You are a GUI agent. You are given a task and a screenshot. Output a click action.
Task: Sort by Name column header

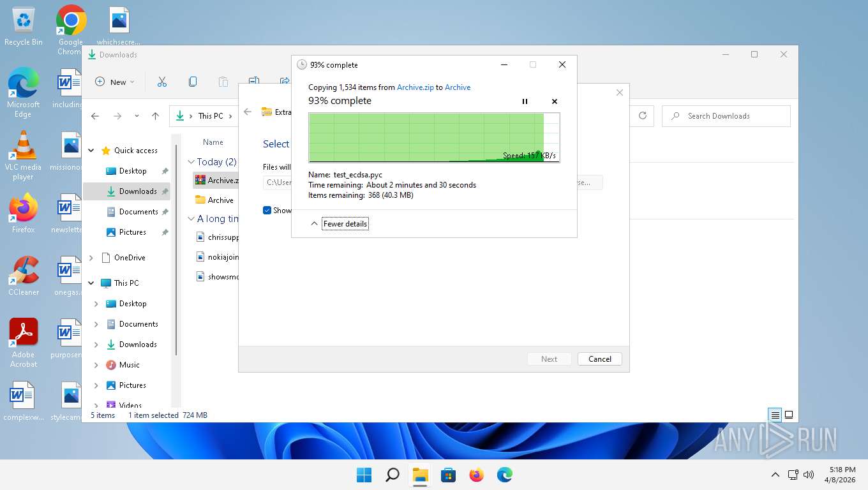pyautogui.click(x=213, y=142)
